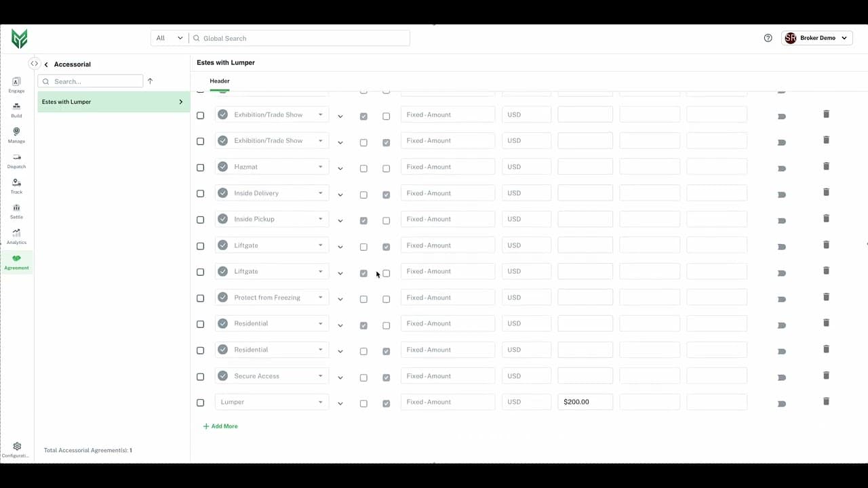Click 'Total Accessorial Agreement(s): 1' text
The height and width of the screenshot is (488, 868).
point(87,450)
